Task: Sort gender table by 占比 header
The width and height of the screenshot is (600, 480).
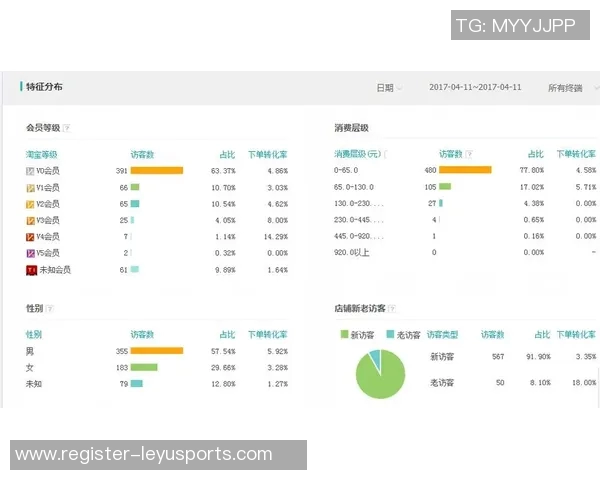Action: 227,335
